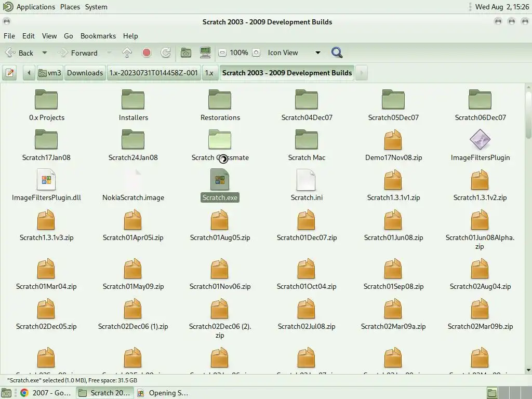The width and height of the screenshot is (532, 399).
Task: Toggle text-based location entry icon
Action: [10, 73]
